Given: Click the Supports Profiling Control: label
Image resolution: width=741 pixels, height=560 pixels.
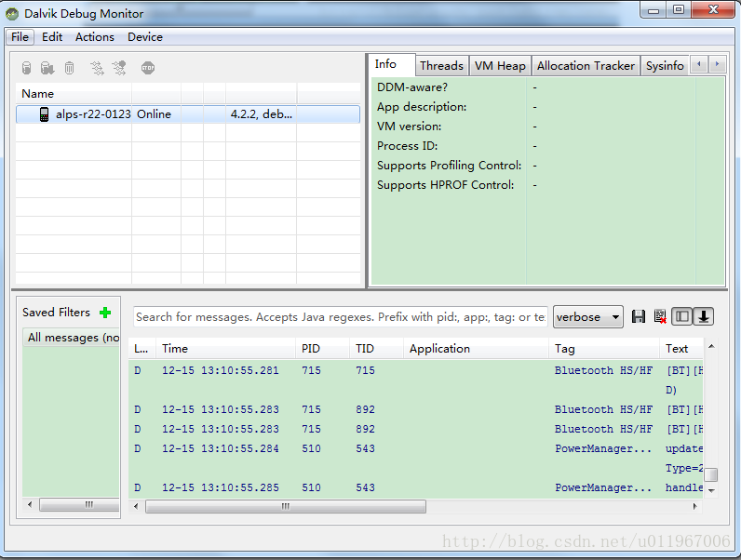Looking at the screenshot, I should [449, 166].
